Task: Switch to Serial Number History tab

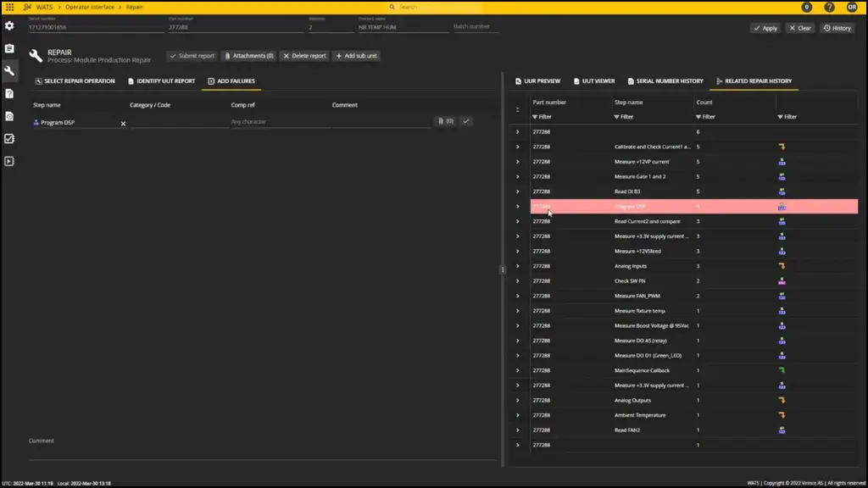Action: click(x=665, y=80)
